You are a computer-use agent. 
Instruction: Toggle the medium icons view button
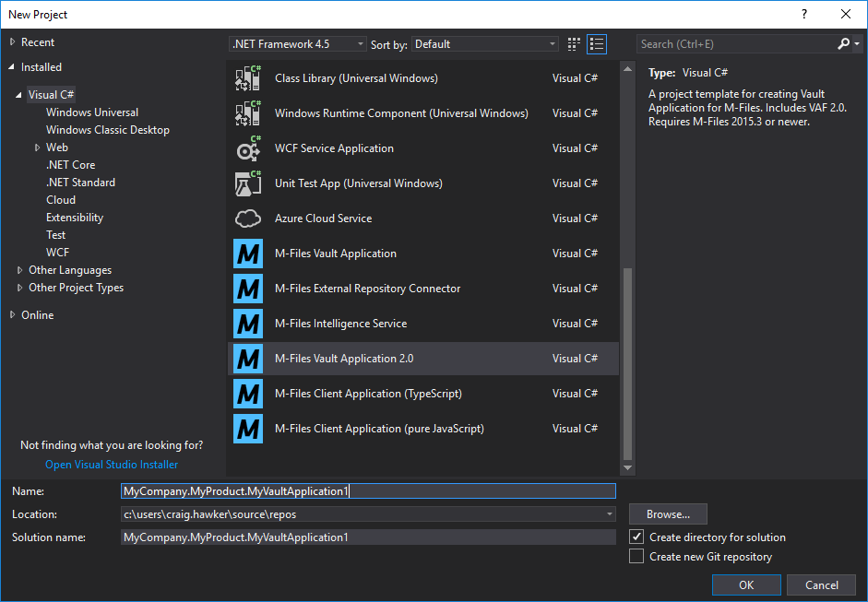pos(573,43)
